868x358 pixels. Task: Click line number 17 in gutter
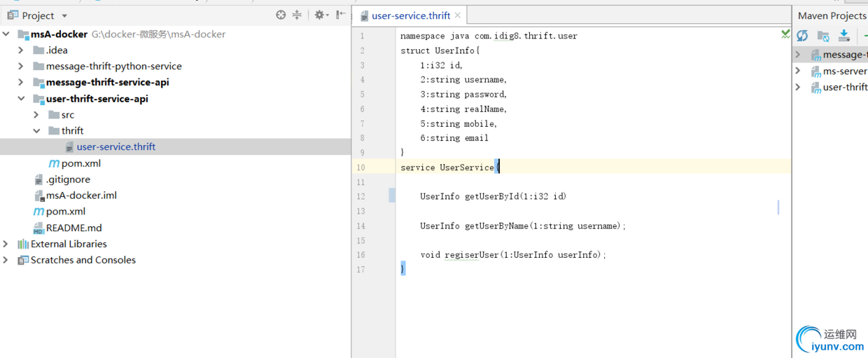coord(360,270)
